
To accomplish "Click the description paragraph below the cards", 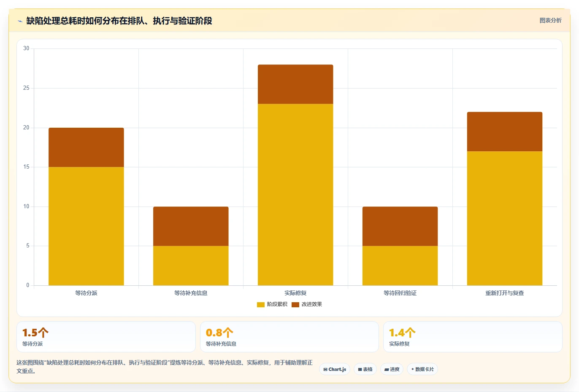I will point(165,367).
